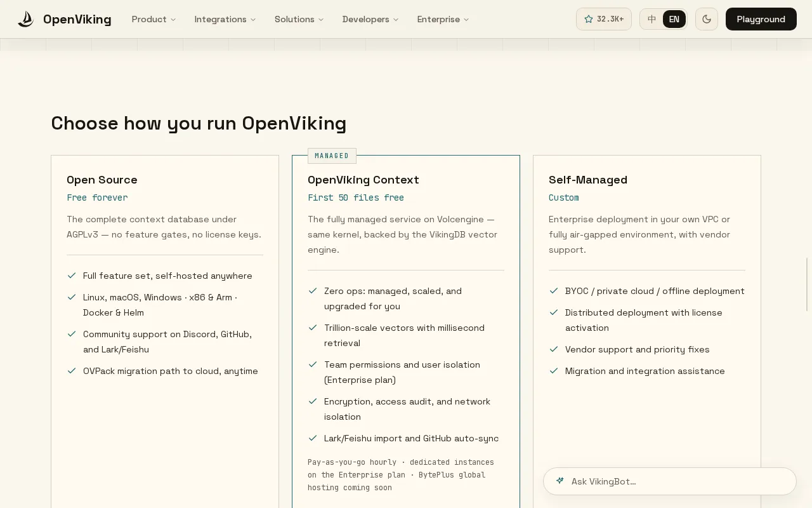
Task: Click checkmark beside 'Trillion-scale vectors'
Action: [x=313, y=328]
